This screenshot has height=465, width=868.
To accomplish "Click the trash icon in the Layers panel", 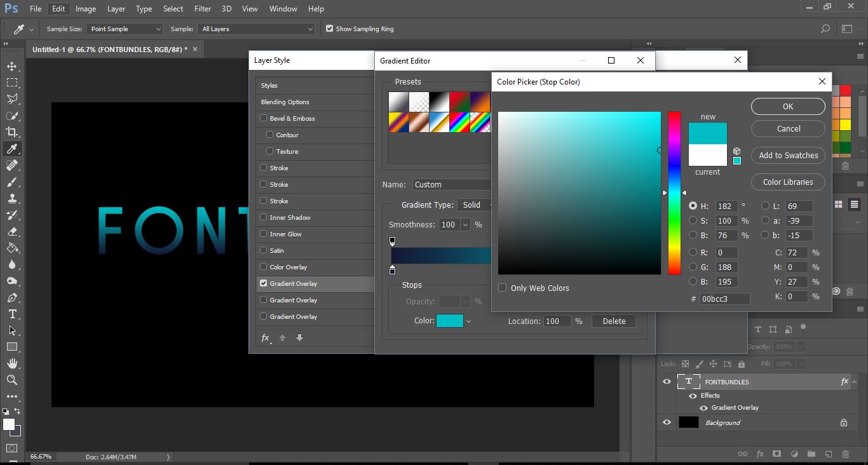I will [845, 454].
